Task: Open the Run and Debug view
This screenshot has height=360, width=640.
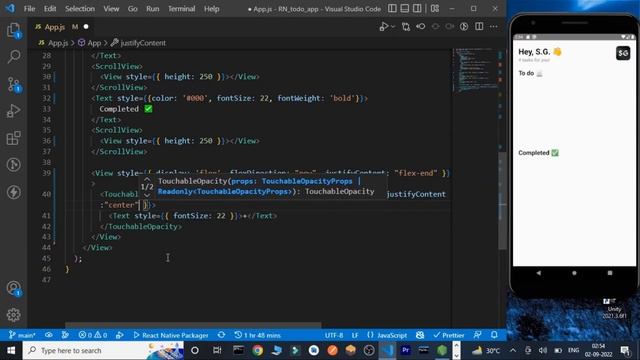Action: (13, 111)
